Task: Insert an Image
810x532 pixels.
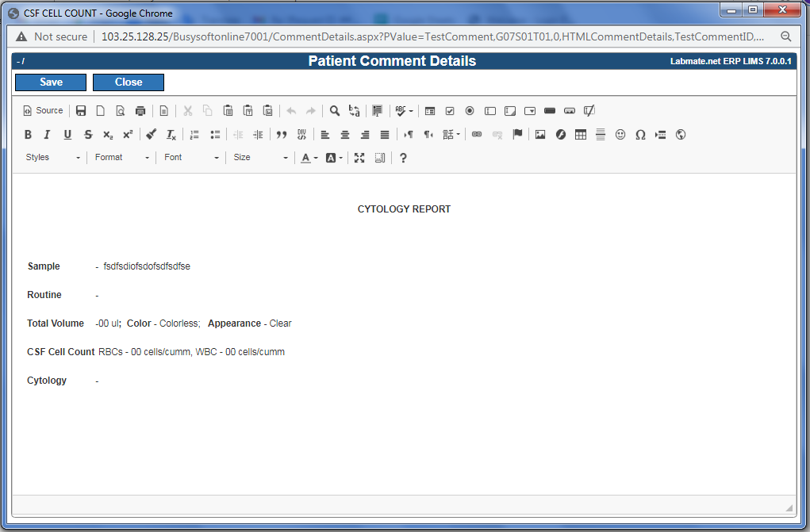Action: point(540,135)
